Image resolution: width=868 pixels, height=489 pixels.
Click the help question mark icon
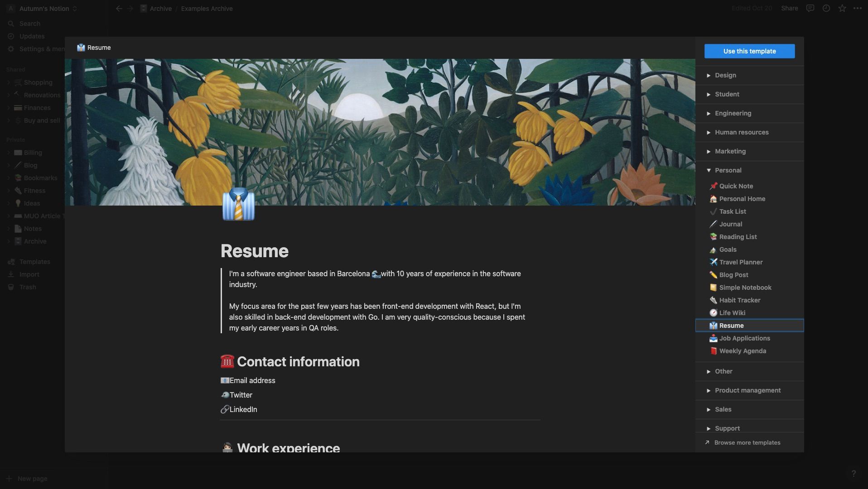pos(854,474)
